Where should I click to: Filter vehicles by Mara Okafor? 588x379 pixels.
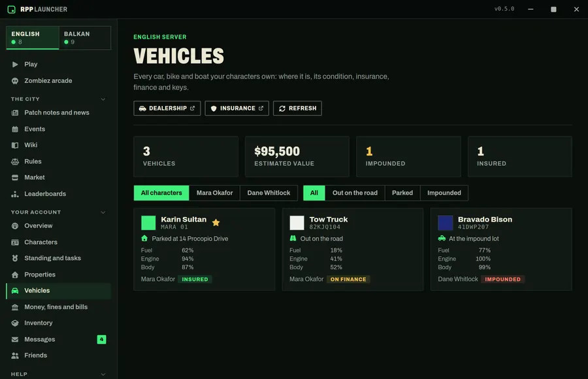(x=214, y=193)
